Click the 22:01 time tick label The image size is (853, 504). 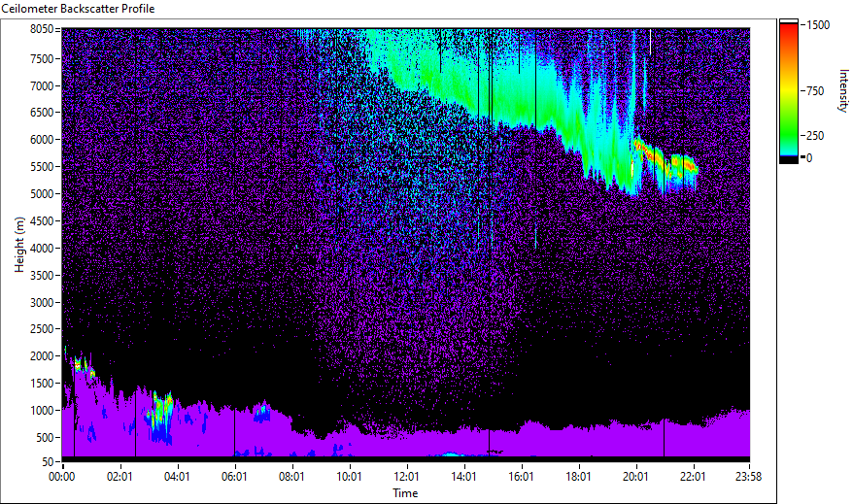693,477
